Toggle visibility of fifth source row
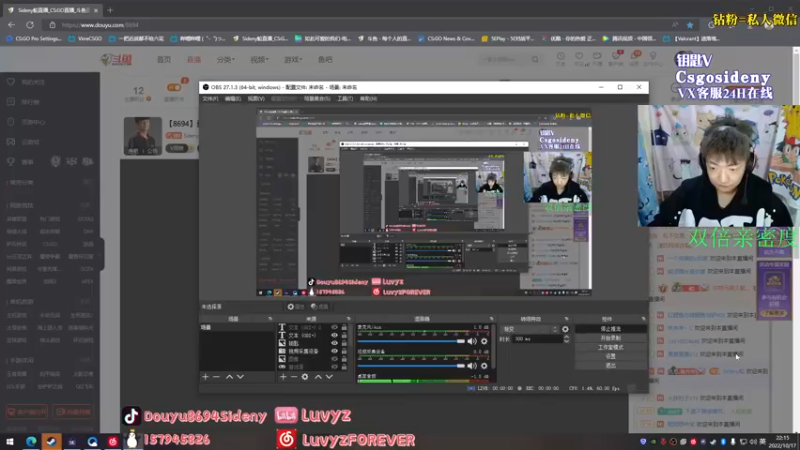 coord(334,359)
